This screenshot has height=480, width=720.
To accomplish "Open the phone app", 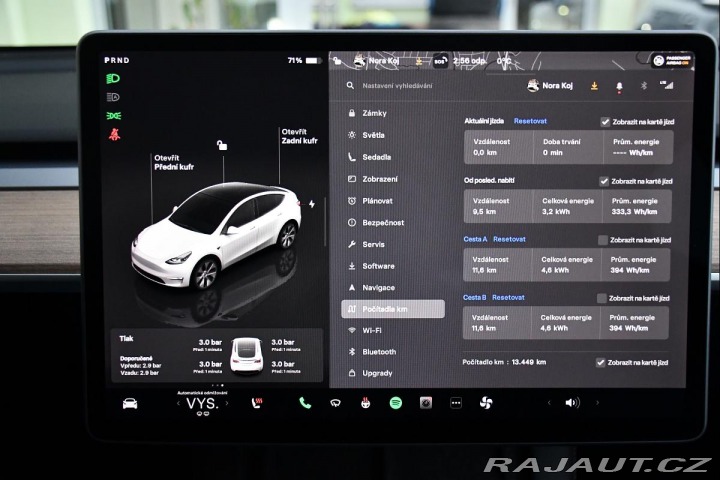I will coord(305,403).
